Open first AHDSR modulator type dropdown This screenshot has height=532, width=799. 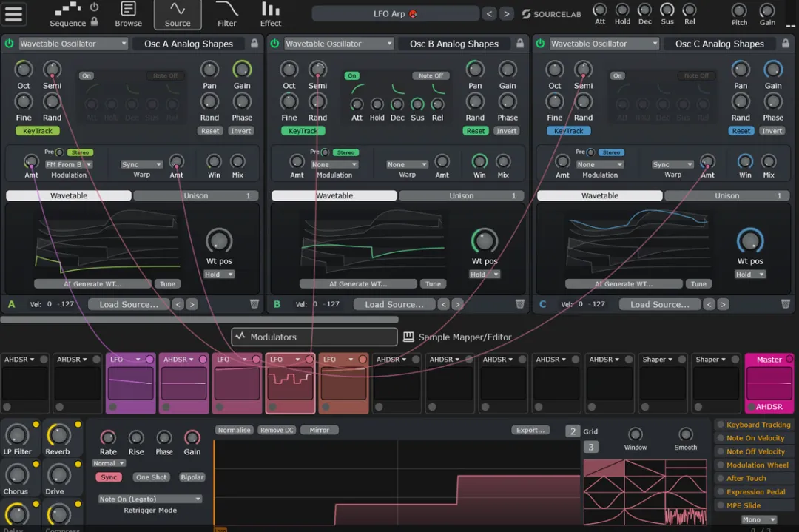pos(19,360)
